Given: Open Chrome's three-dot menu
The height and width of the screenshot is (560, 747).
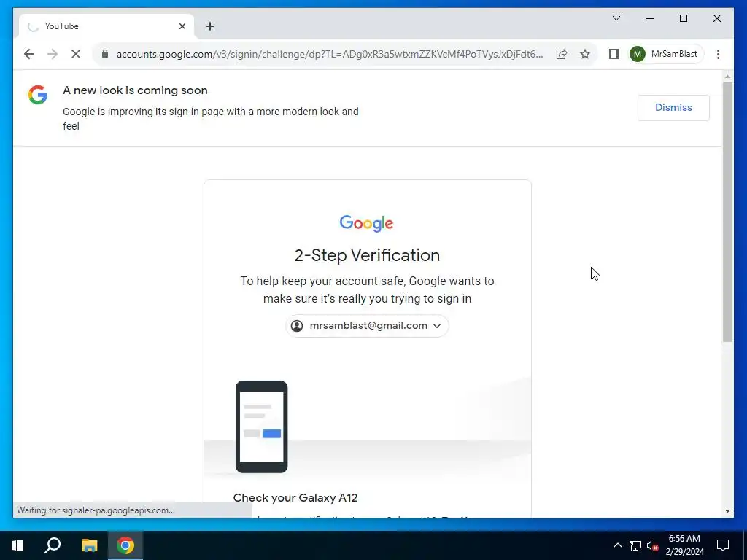Looking at the screenshot, I should [718, 54].
